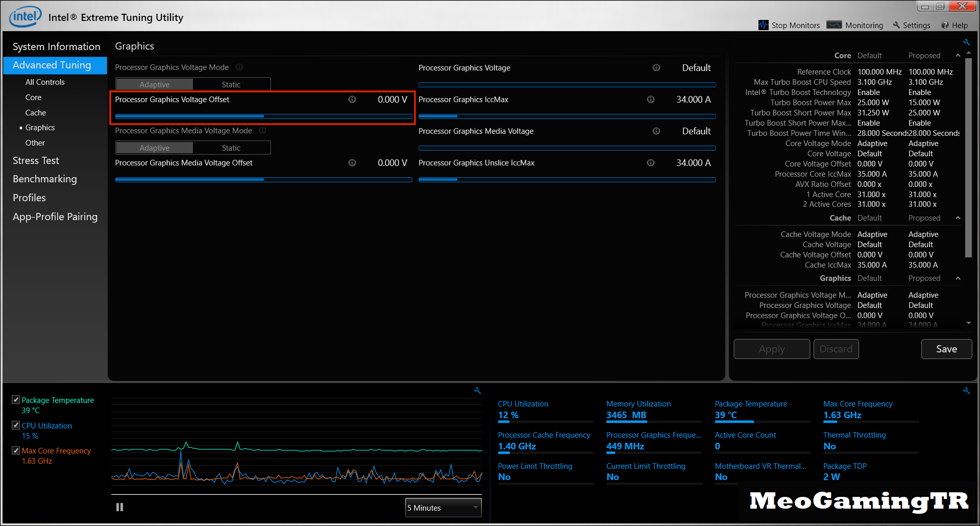Image resolution: width=980 pixels, height=526 pixels.
Task: Open Stress Test section
Action: coord(36,160)
